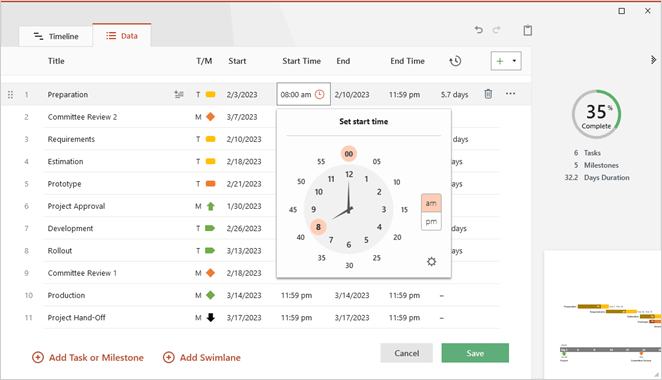The image size is (662, 380).
Task: Click the undo arrow icon
Action: pos(478,30)
